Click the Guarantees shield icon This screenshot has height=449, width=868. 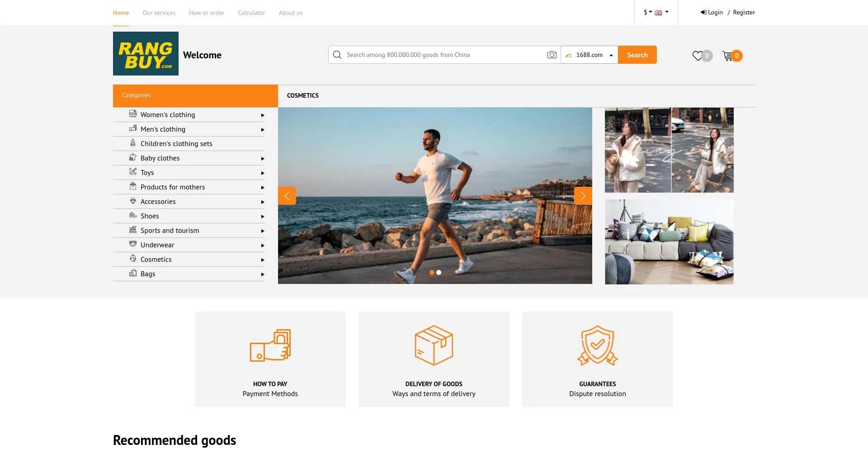[x=598, y=345]
